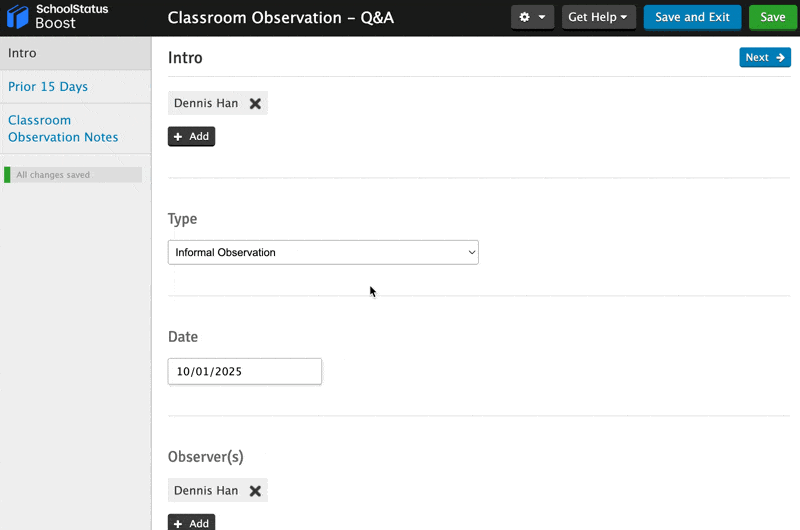Click the Date section label

coord(183,337)
